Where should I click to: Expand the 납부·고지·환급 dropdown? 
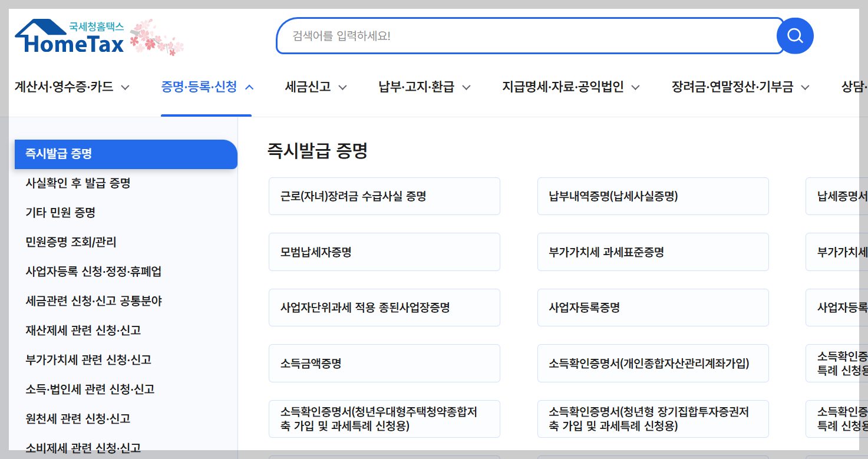(x=423, y=86)
